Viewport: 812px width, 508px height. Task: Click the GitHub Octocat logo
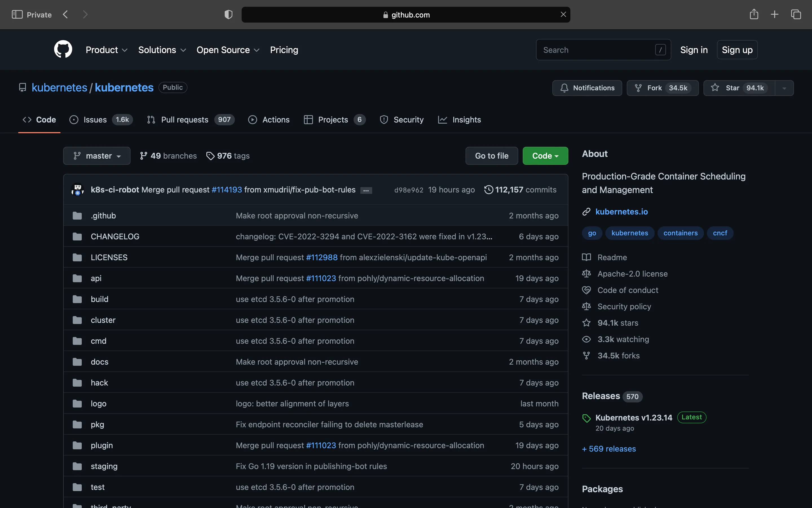[x=63, y=49]
